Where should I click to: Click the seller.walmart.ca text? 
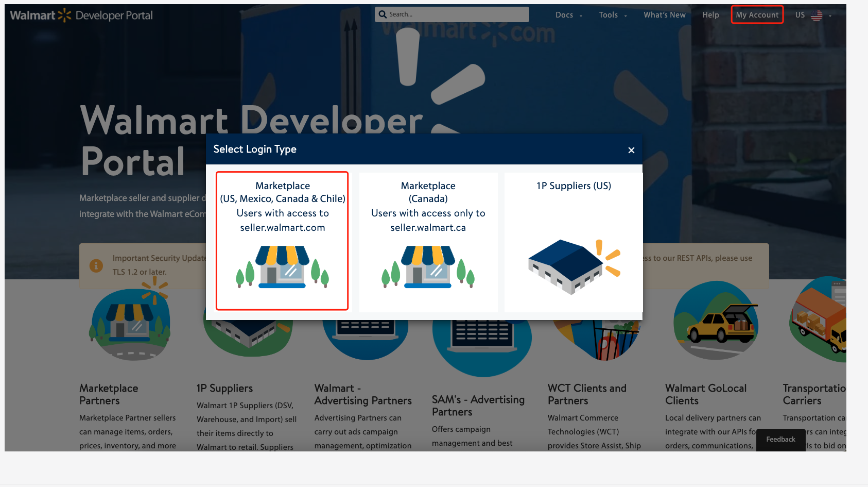[428, 228]
